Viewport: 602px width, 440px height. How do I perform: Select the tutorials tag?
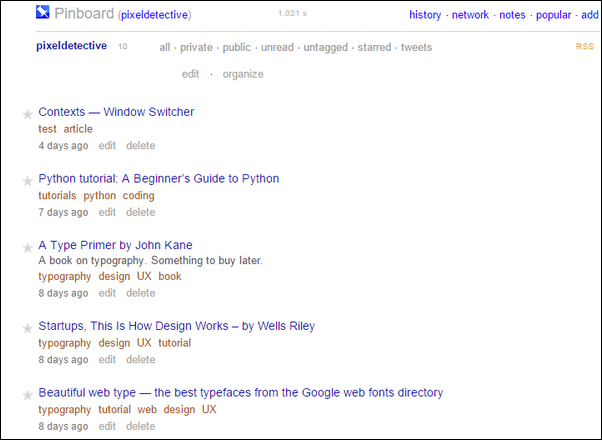(x=57, y=195)
